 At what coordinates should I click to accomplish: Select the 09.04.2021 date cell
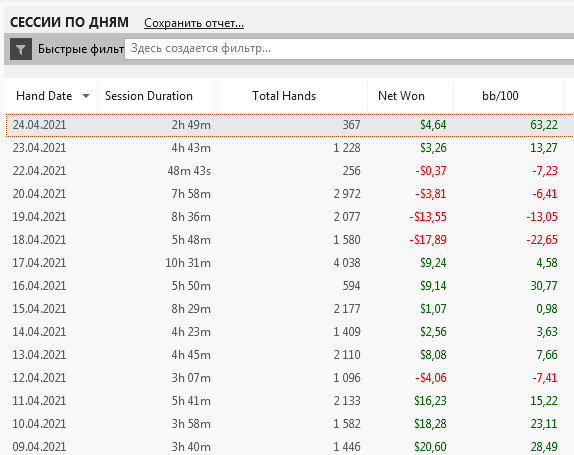pyautogui.click(x=39, y=447)
